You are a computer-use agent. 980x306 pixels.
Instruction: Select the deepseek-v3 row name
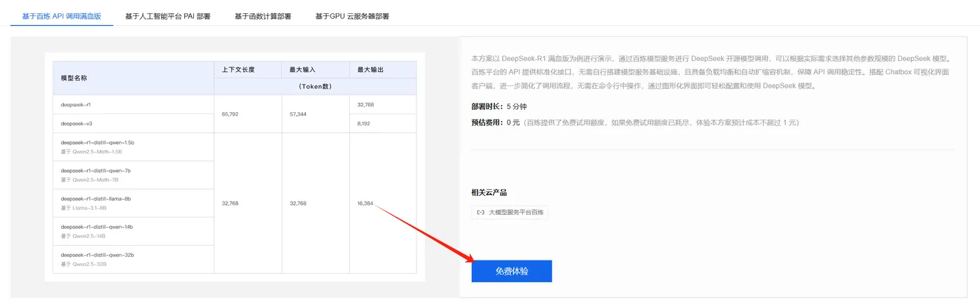[76, 123]
